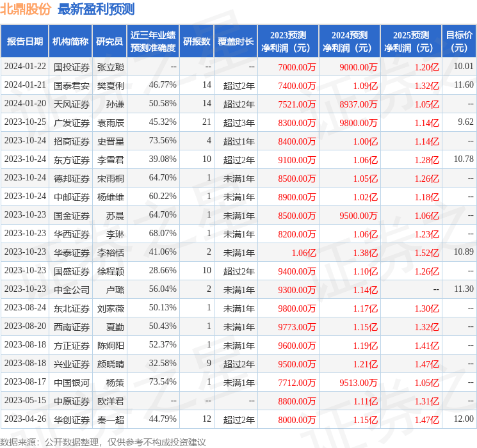
Task: Select the 天风证券 institution cell
Action: (x=72, y=104)
